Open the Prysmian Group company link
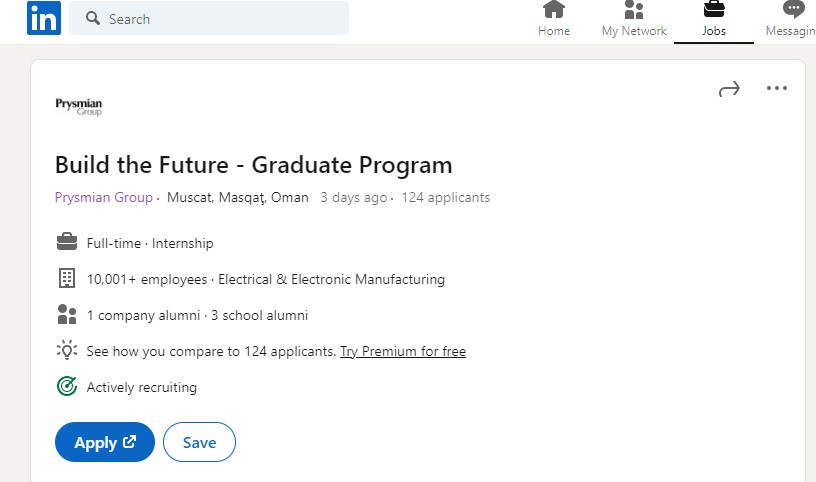Image resolution: width=816 pixels, height=482 pixels. (104, 197)
